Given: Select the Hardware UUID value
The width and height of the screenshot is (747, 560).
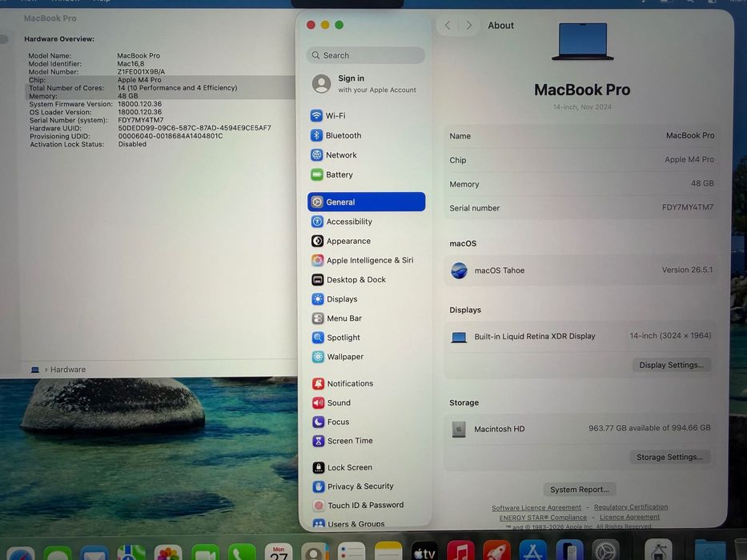Looking at the screenshot, I should point(195,128).
